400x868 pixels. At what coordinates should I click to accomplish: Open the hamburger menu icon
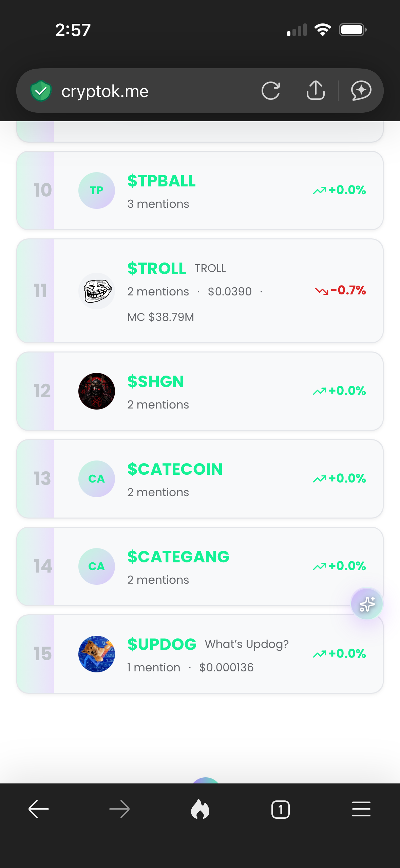pyautogui.click(x=361, y=809)
